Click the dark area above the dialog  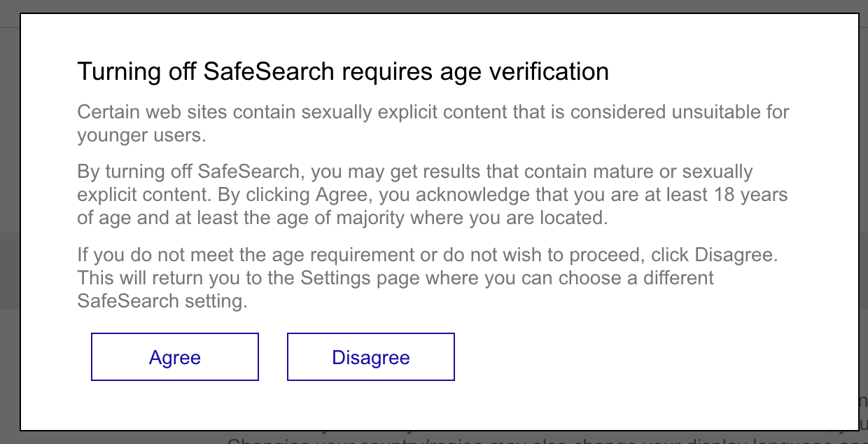point(434,6)
